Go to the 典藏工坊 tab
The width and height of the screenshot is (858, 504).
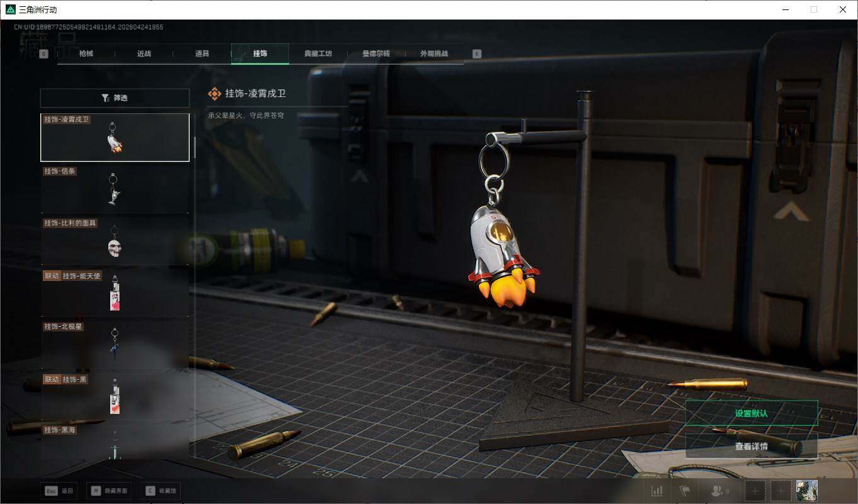318,54
